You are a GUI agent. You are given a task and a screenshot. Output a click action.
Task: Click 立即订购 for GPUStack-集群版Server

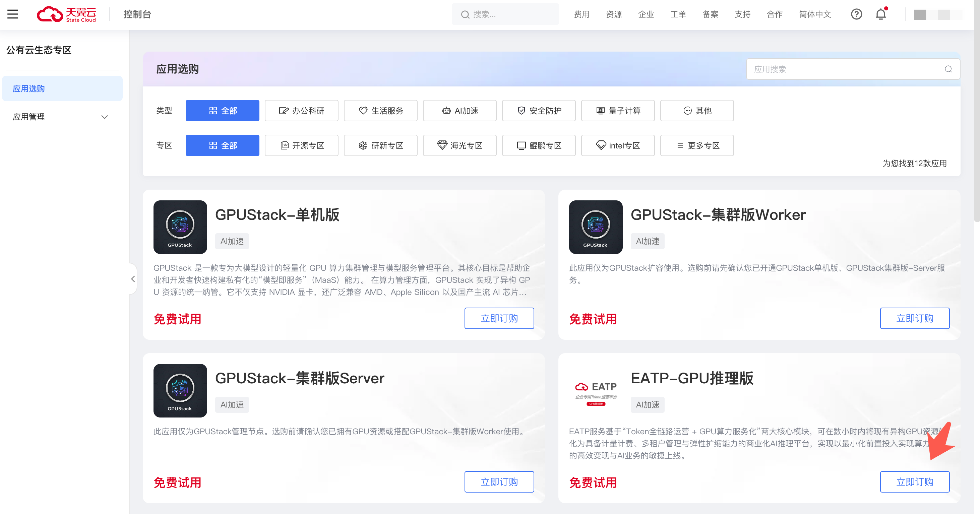[499, 481]
